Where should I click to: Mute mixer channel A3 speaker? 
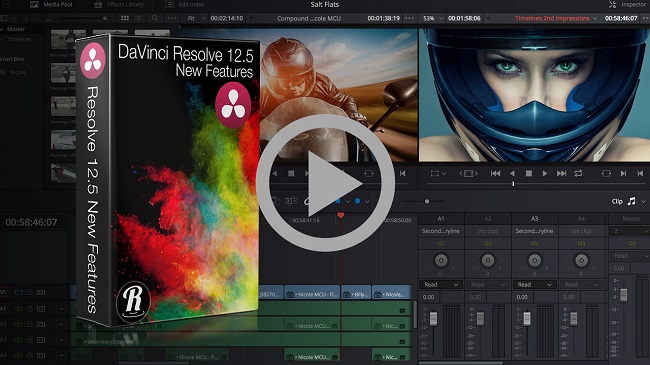click(x=534, y=243)
